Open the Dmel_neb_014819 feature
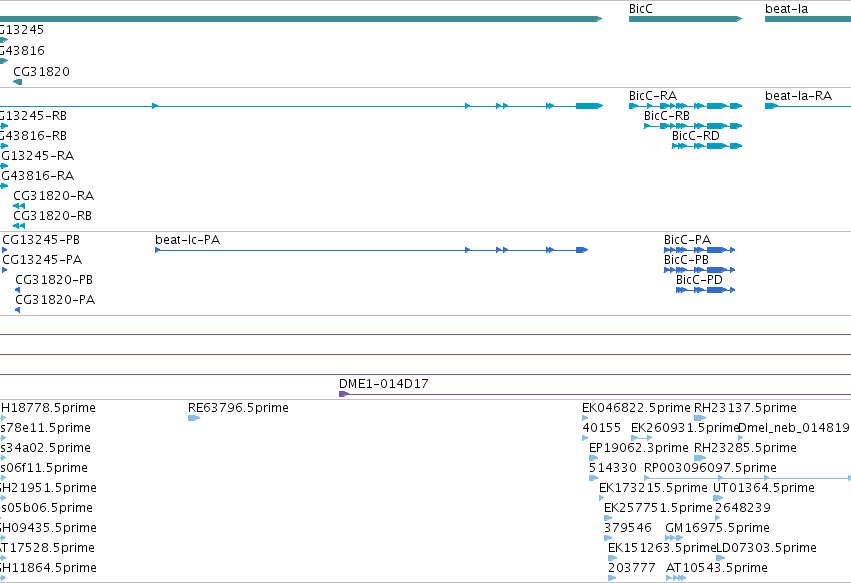This screenshot has width=851, height=583. 740,438
